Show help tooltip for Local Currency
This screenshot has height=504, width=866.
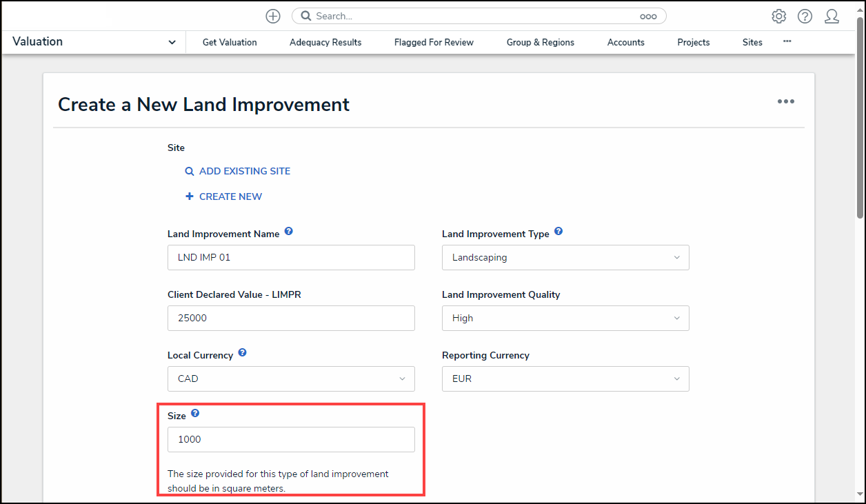[242, 353]
